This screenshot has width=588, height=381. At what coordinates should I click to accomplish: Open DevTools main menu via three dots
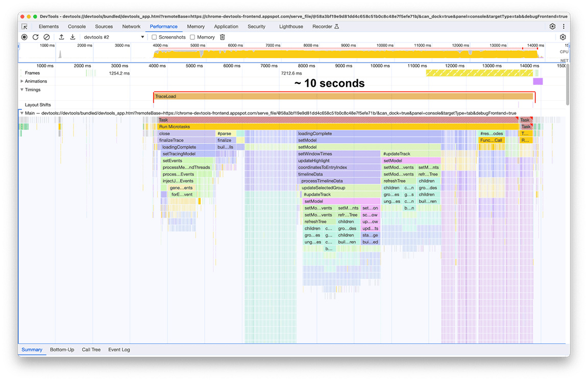click(x=563, y=27)
